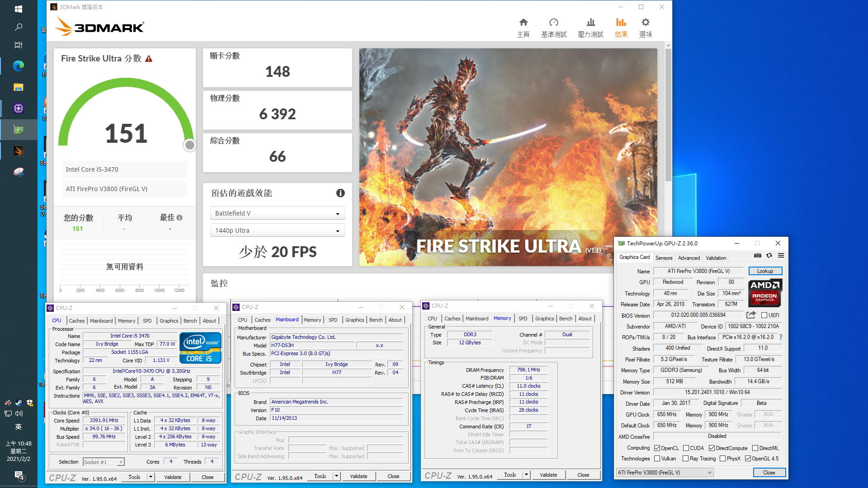Viewport: 868px width, 488px height.
Task: Open Task View on the taskbar
Action: (19, 45)
